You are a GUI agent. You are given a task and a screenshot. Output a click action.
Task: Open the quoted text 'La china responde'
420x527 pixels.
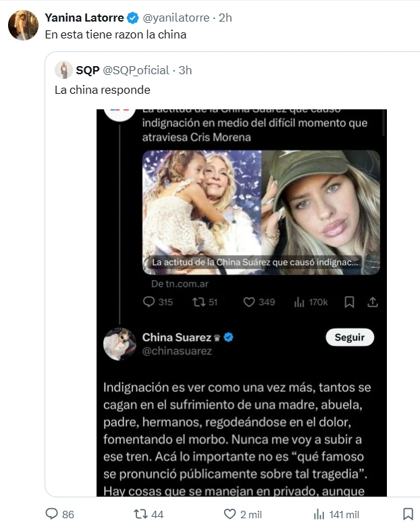coord(102,90)
